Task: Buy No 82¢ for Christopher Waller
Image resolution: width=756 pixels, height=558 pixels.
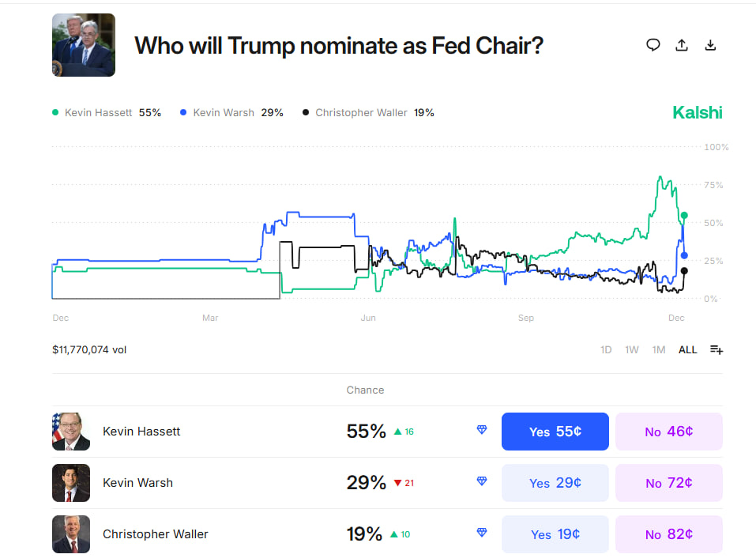Action: click(x=668, y=534)
